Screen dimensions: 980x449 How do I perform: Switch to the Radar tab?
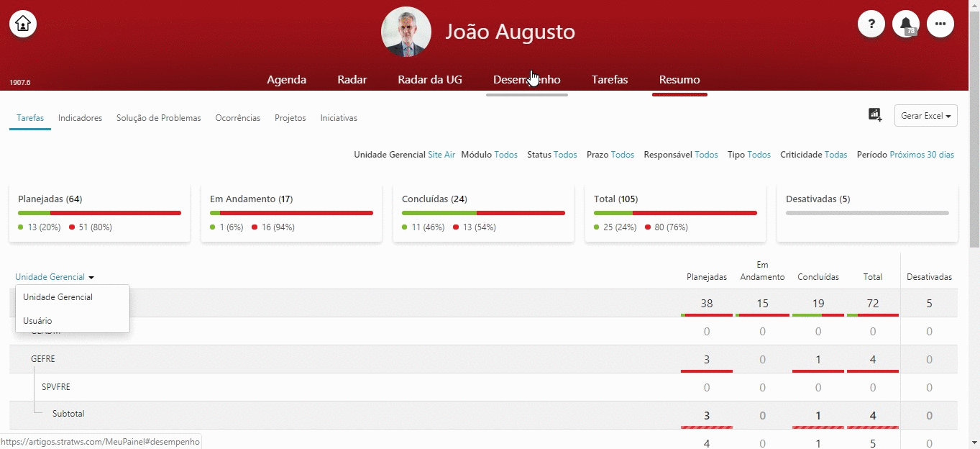(x=352, y=80)
